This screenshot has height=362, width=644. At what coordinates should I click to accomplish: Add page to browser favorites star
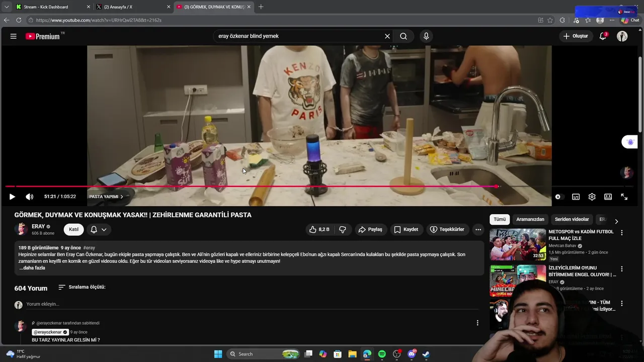point(550,20)
